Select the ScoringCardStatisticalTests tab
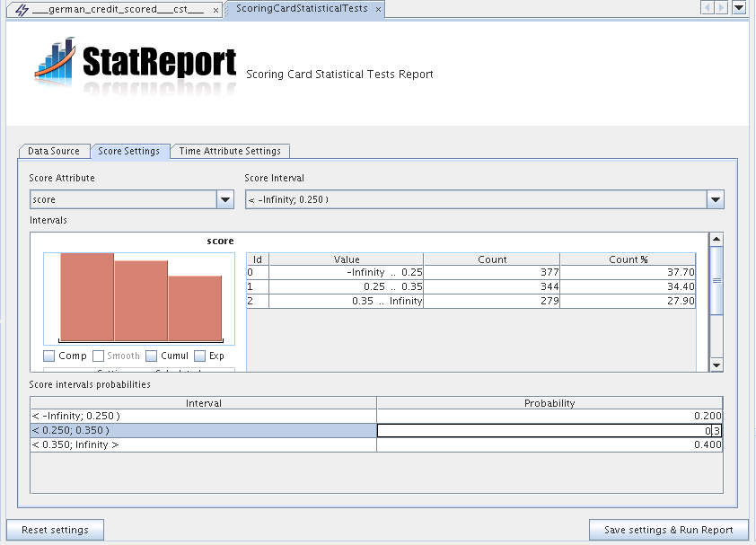 click(x=304, y=9)
